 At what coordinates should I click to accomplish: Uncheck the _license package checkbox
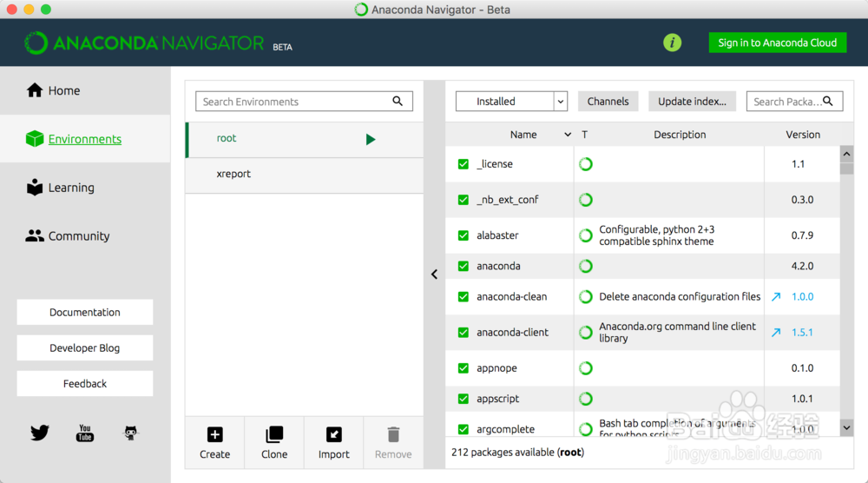pos(464,164)
